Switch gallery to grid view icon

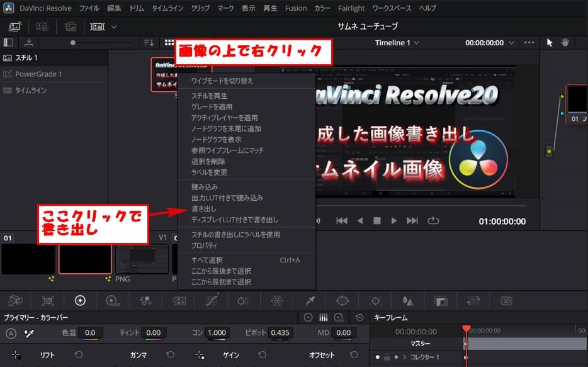(x=169, y=43)
